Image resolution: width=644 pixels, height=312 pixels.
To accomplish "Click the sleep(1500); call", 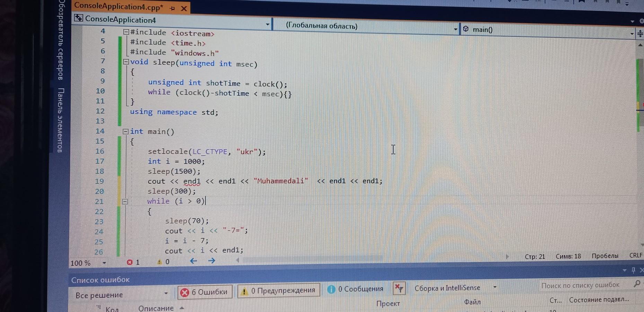I will [174, 172].
